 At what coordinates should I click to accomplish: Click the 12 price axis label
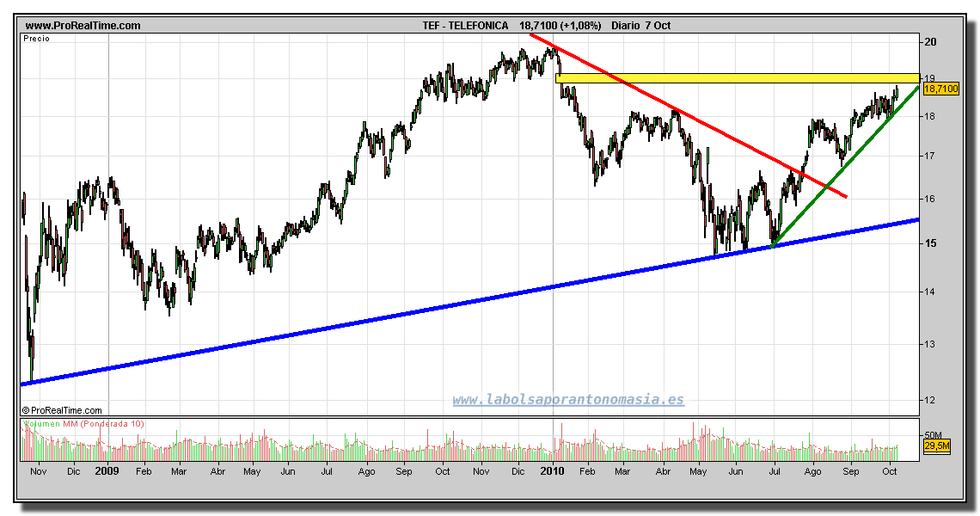(930, 400)
